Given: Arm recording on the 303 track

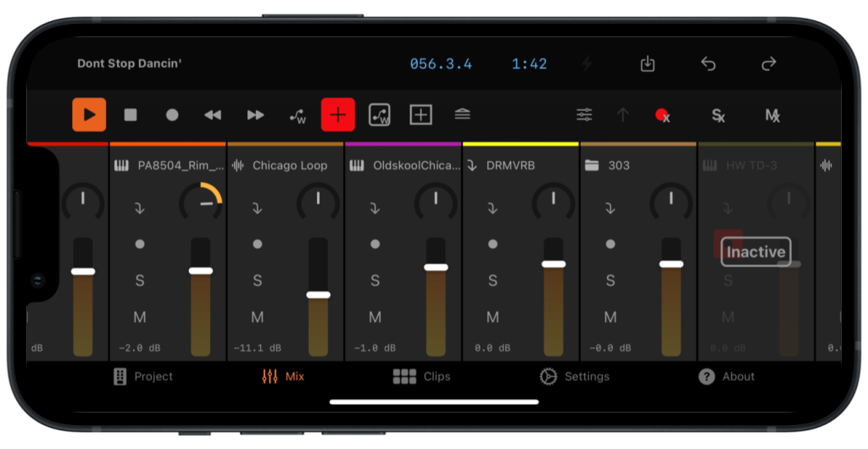Looking at the screenshot, I should 610,244.
